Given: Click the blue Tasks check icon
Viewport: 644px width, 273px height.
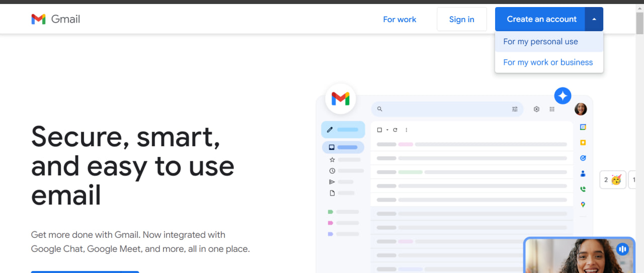Looking at the screenshot, I should [x=583, y=158].
